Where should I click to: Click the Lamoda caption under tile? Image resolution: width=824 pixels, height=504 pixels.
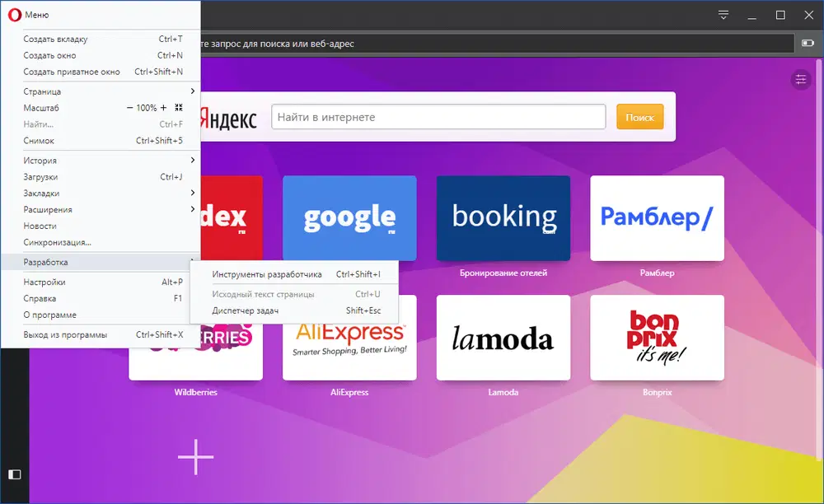[x=503, y=392]
